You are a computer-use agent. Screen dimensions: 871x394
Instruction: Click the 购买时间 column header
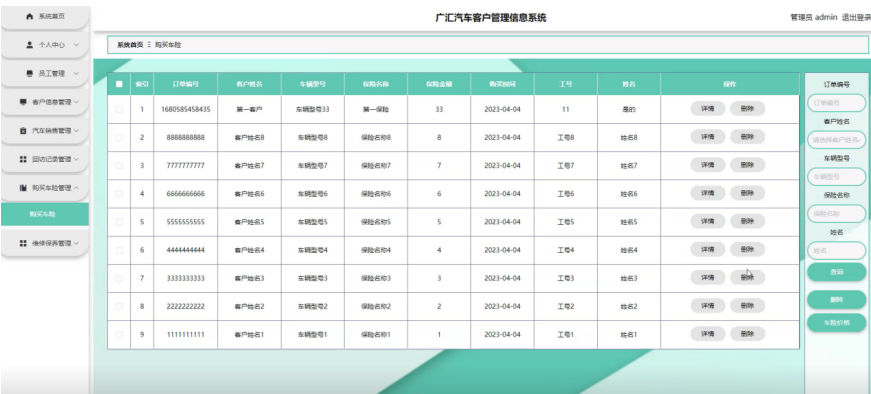tap(502, 84)
